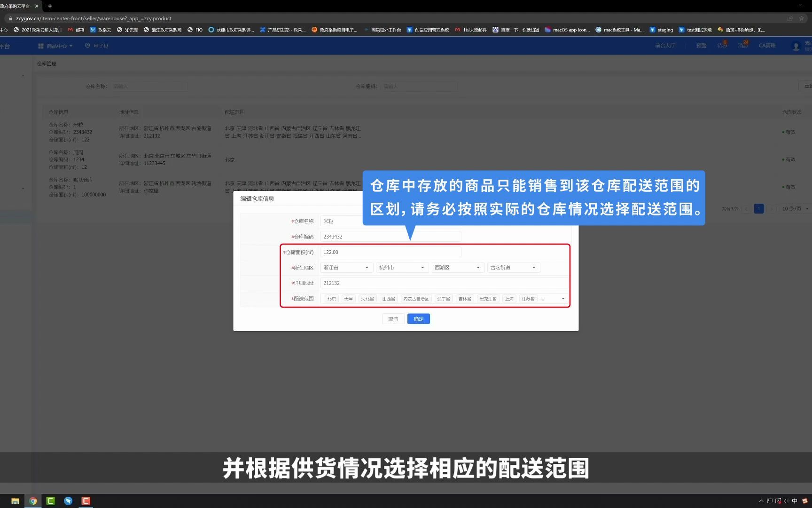Open the green Camtasia taskbar icon
The height and width of the screenshot is (508, 812).
tap(50, 501)
